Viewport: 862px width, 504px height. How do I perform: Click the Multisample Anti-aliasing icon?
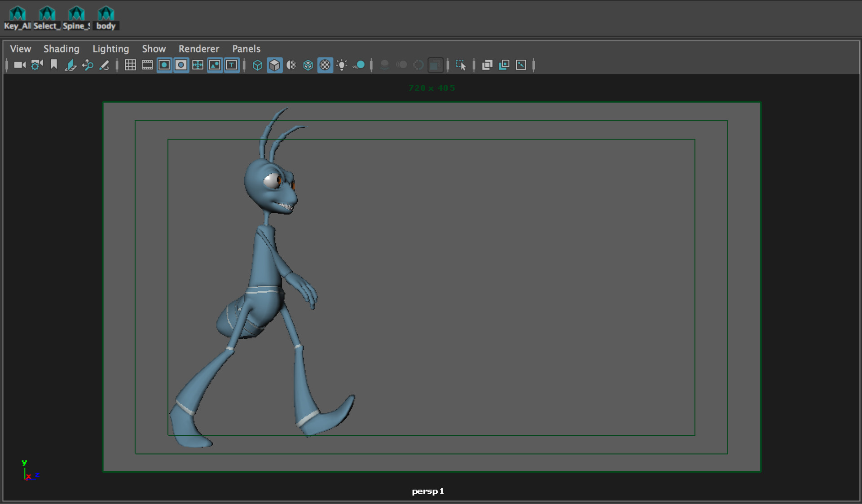click(x=418, y=65)
